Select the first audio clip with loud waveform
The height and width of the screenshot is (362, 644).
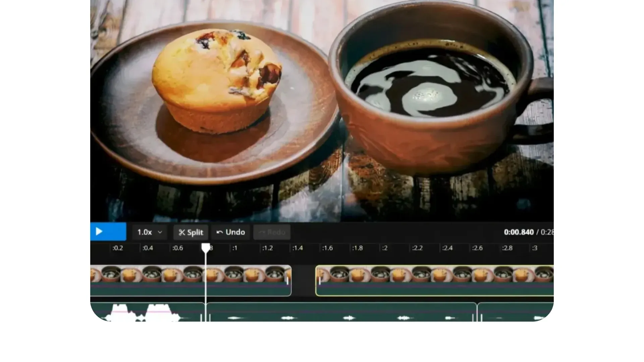click(148, 312)
